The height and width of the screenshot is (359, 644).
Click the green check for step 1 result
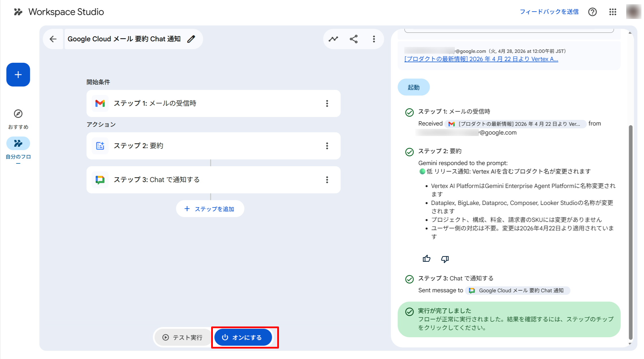[409, 113]
